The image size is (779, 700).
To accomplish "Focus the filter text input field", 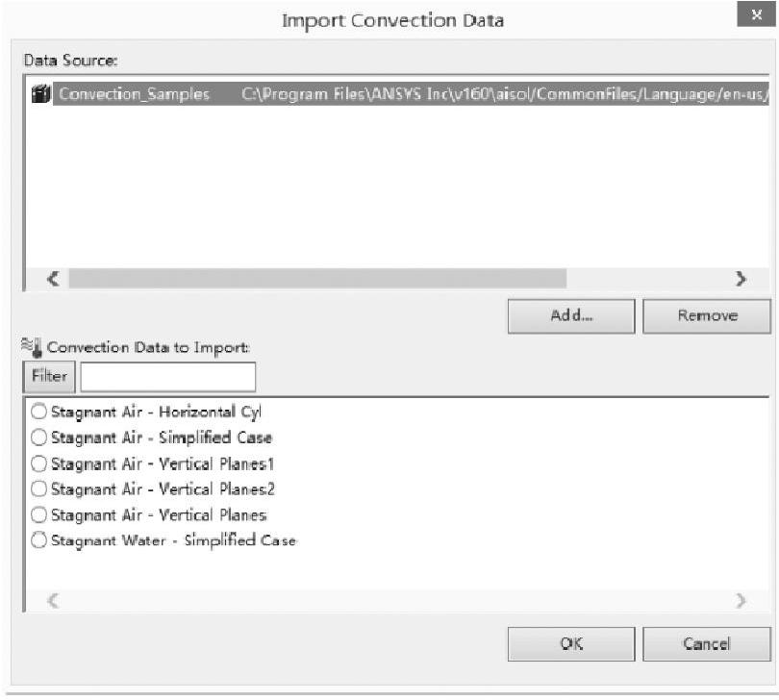I will click(168, 376).
